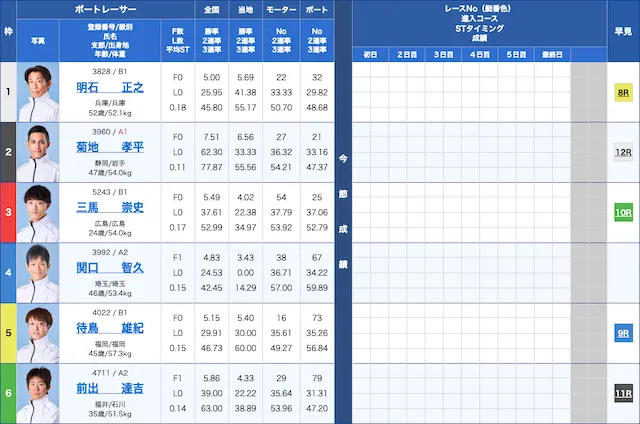
Task: Open the 12R quick view badge
Action: [x=622, y=152]
